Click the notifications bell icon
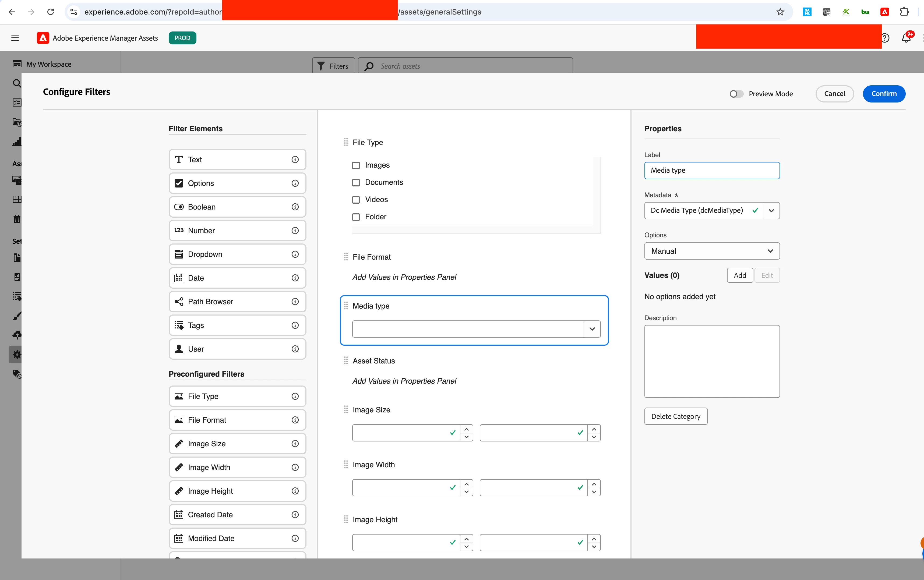The width and height of the screenshot is (924, 580). coord(906,38)
